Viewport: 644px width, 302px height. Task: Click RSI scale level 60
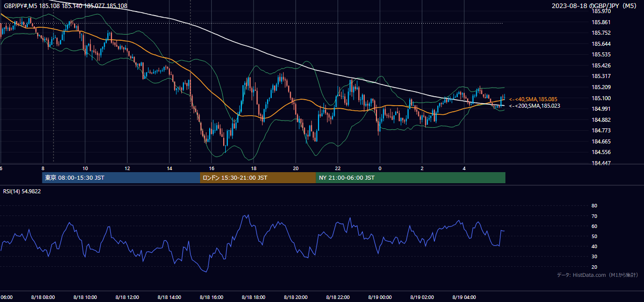click(594, 226)
